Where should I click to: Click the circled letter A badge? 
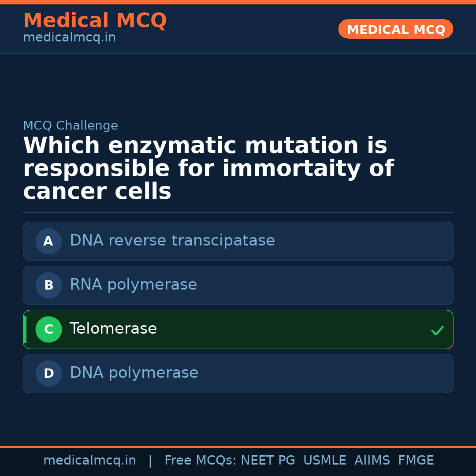(48, 241)
